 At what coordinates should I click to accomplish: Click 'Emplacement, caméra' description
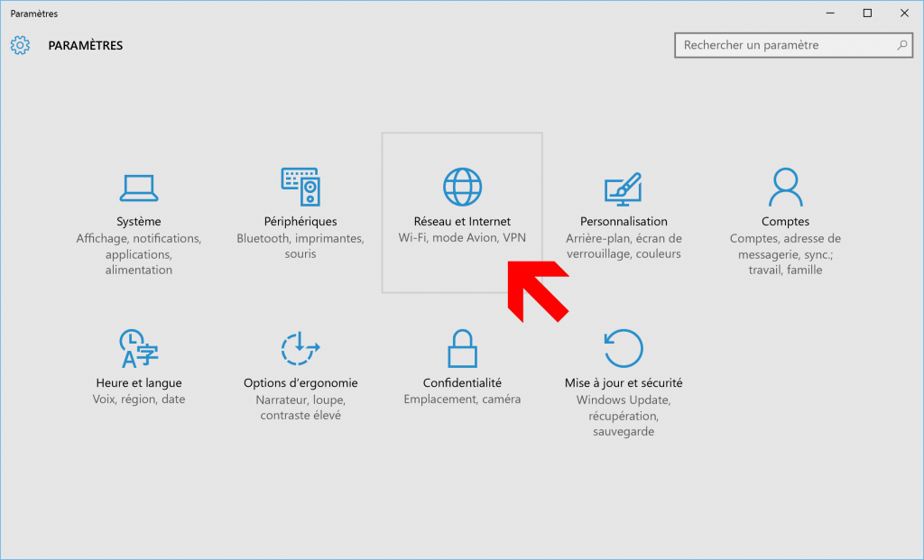pyautogui.click(x=462, y=399)
